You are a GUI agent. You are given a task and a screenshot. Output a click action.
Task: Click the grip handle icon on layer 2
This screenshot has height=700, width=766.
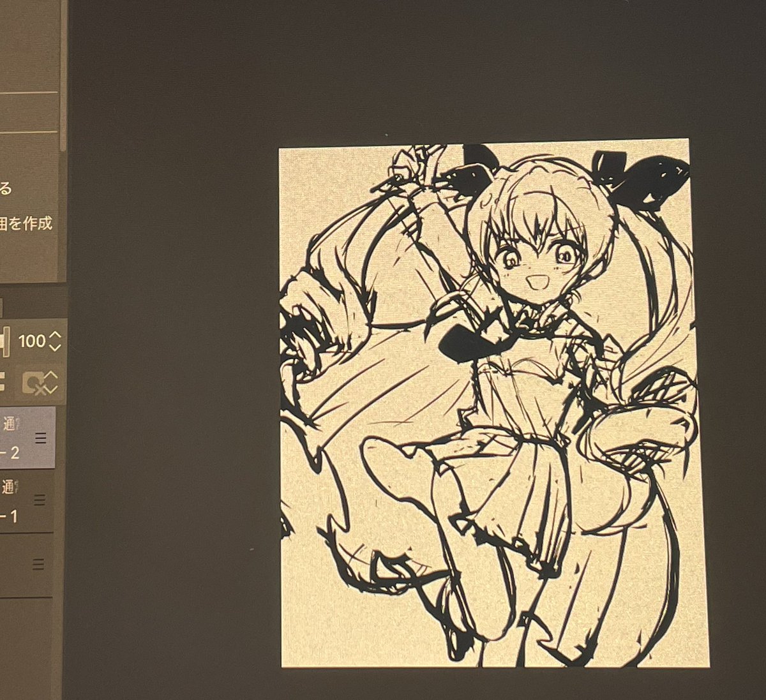point(41,438)
